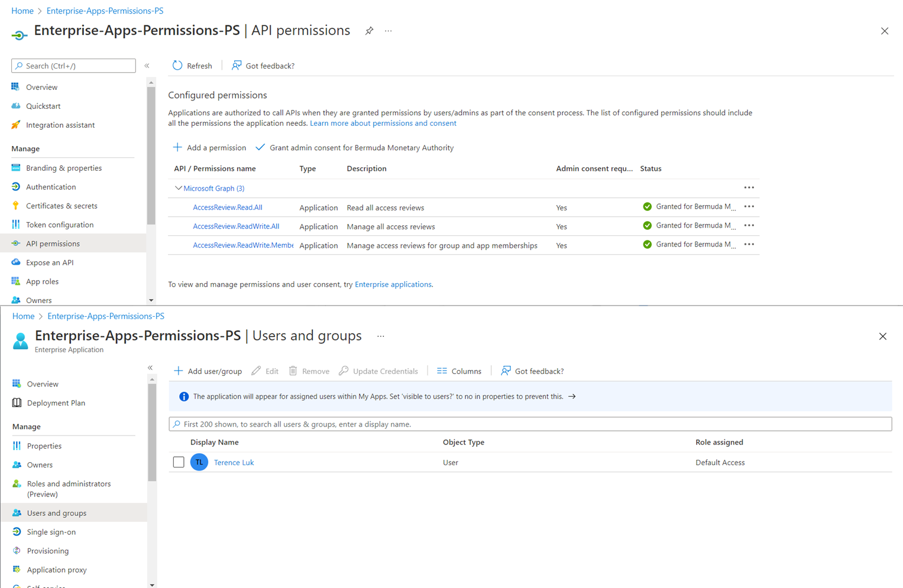Click the users and groups search field
The image size is (903, 588).
tap(530, 424)
